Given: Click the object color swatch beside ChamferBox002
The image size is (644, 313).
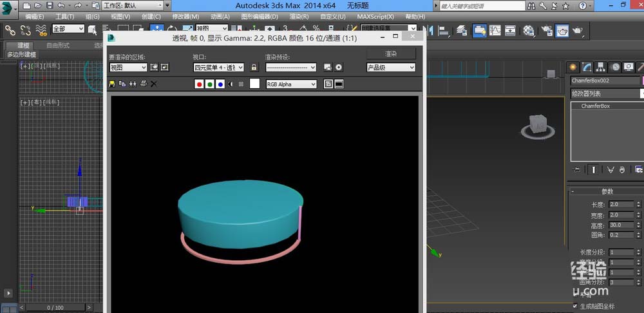Looking at the screenshot, I should pyautogui.click(x=642, y=81).
